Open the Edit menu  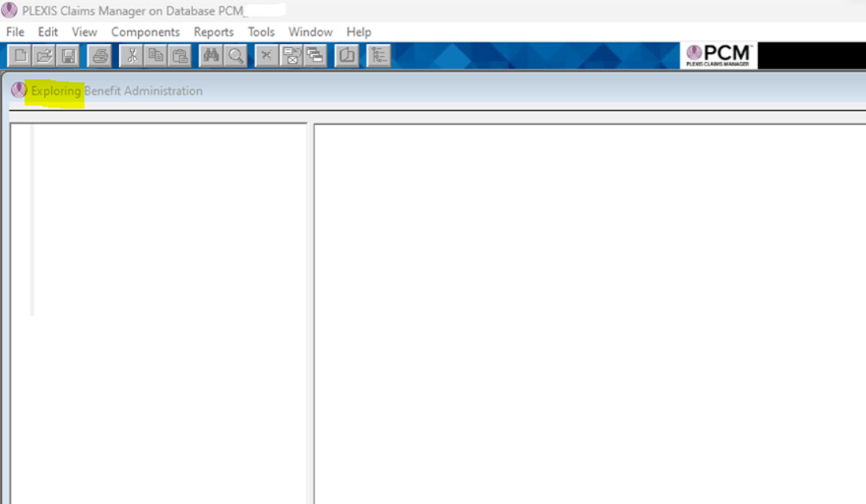48,32
